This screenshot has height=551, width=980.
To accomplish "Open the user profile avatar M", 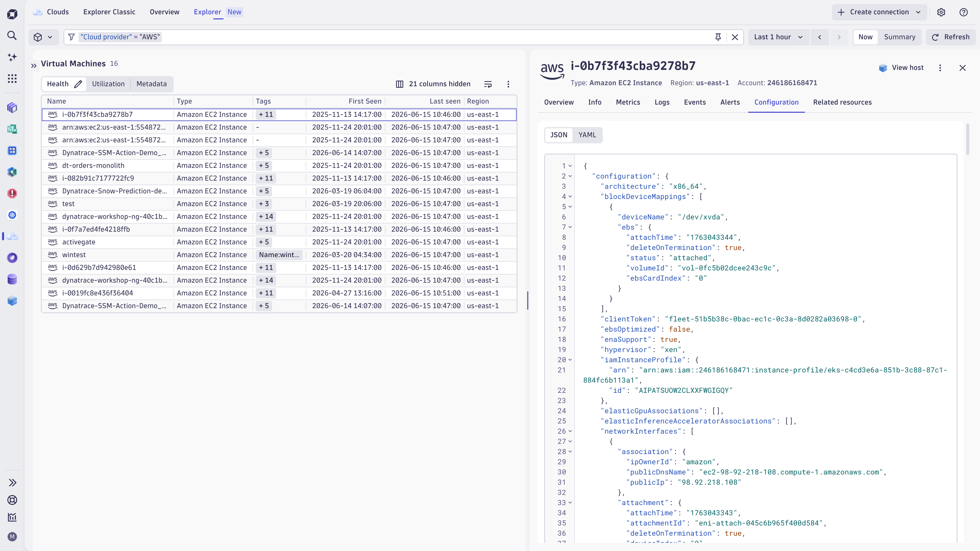I will click(12, 536).
